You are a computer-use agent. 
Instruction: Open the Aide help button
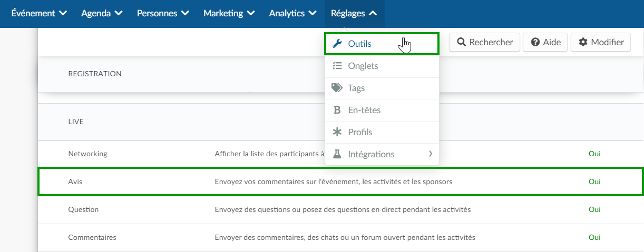545,43
